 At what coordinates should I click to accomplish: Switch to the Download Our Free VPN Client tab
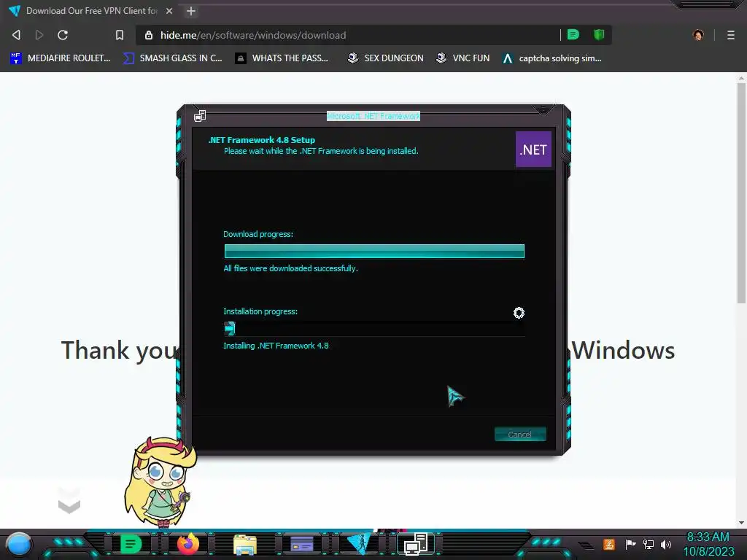[x=90, y=10]
